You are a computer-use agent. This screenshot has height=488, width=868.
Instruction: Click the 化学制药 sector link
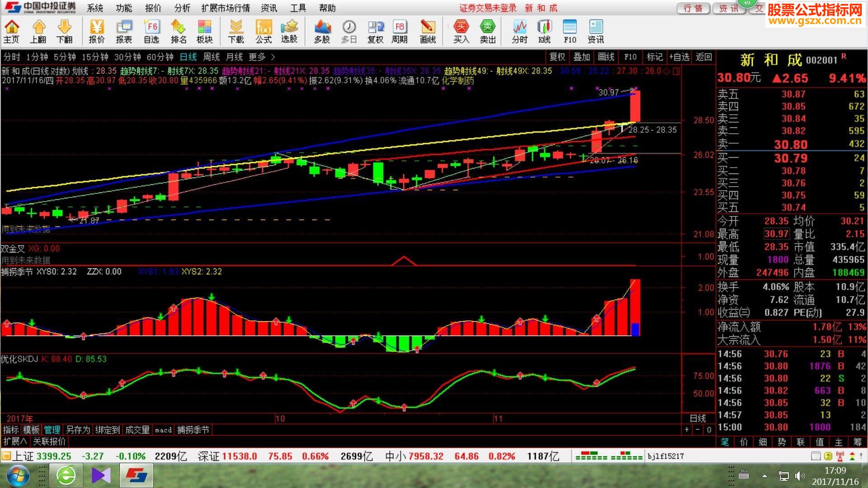[x=458, y=81]
